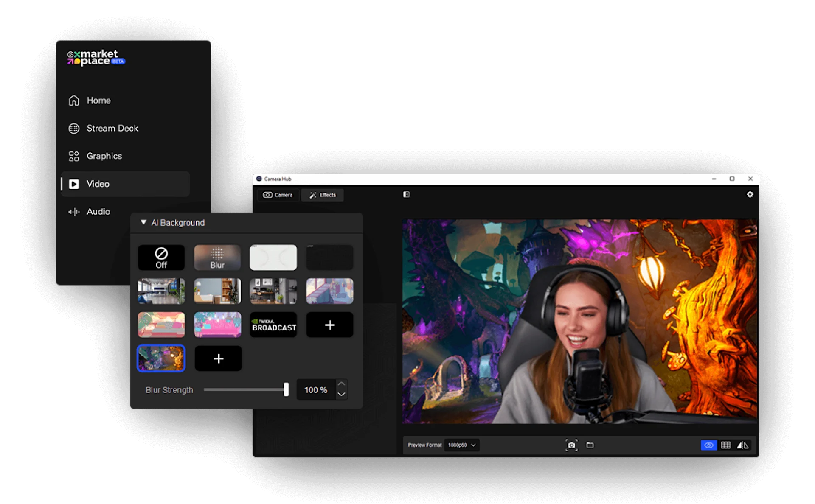
Task: Open Camera Hub settings gear
Action: 750,194
